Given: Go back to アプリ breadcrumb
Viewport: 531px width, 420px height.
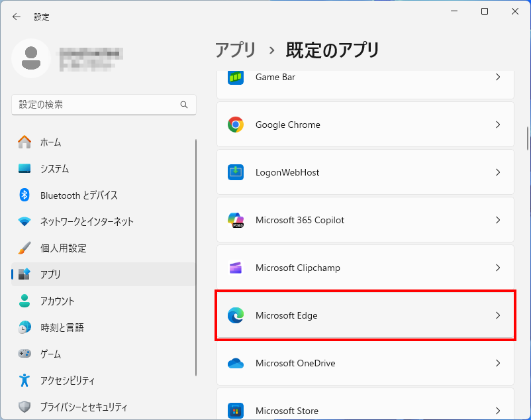Looking at the screenshot, I should [236, 50].
